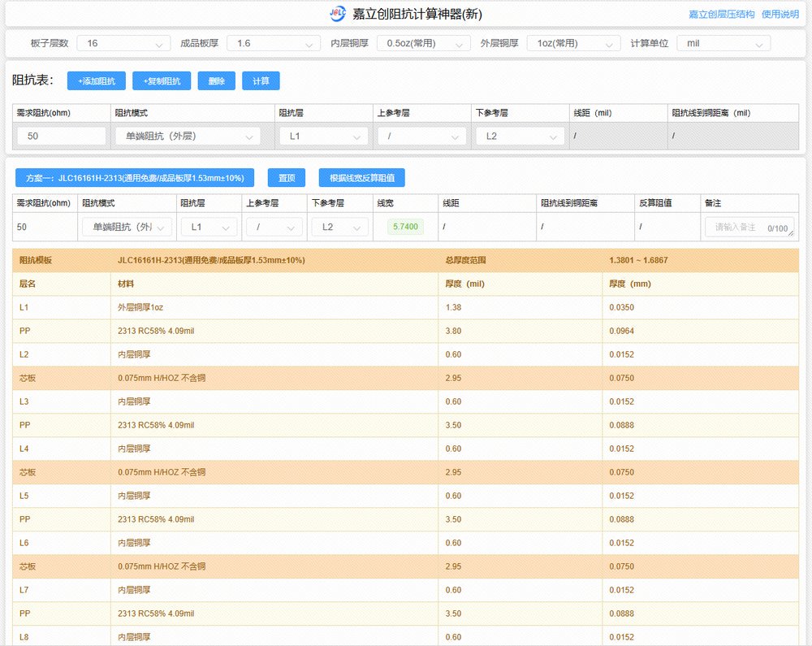812x646 pixels.
Task: Click the green 5.7400 线宽 value
Action: click(405, 228)
